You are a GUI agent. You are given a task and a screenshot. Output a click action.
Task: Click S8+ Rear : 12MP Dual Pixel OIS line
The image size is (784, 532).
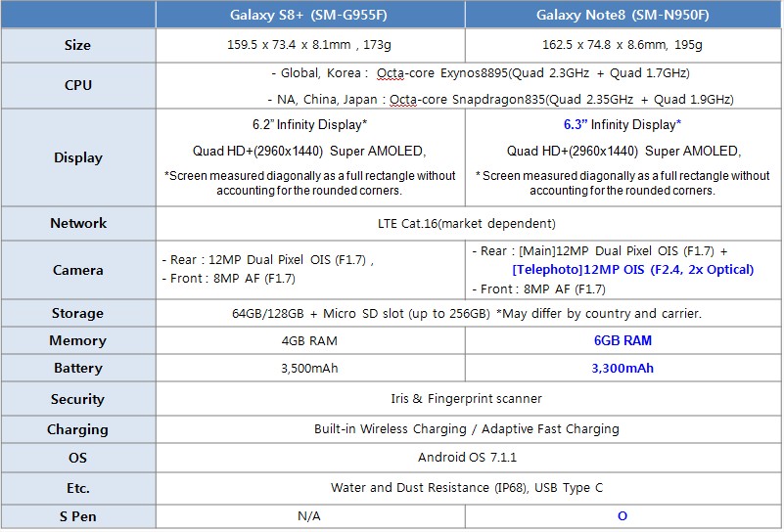268,260
